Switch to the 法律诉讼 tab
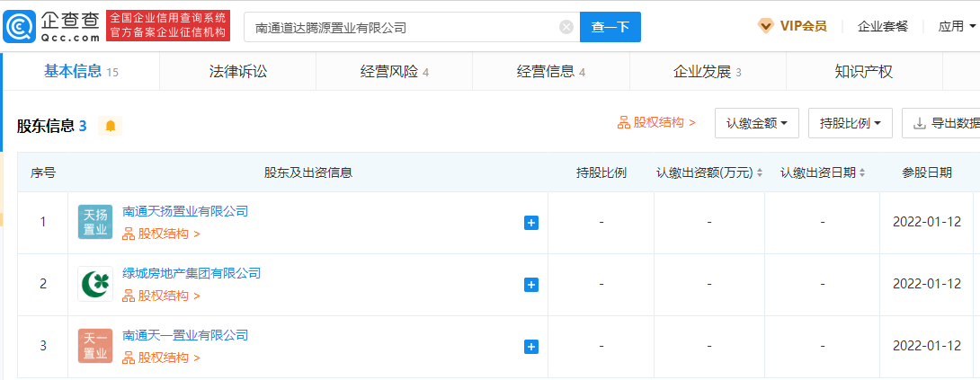Screen dimensions: 980x380 pos(238,72)
